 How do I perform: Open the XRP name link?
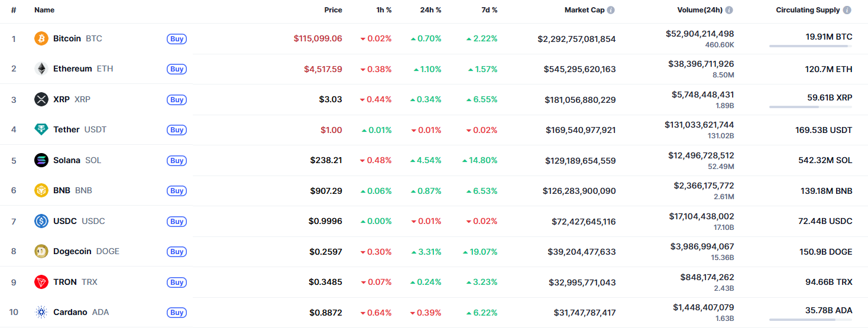tap(72, 99)
